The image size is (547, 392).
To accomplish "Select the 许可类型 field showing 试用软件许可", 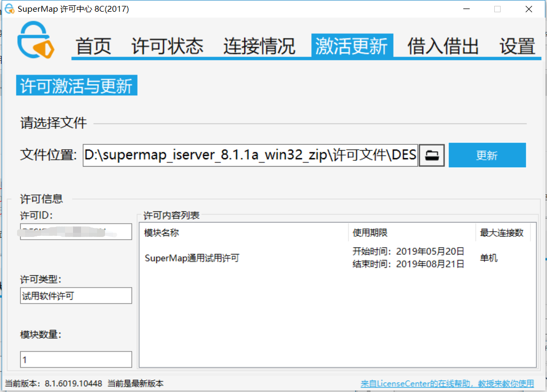I will (x=75, y=296).
